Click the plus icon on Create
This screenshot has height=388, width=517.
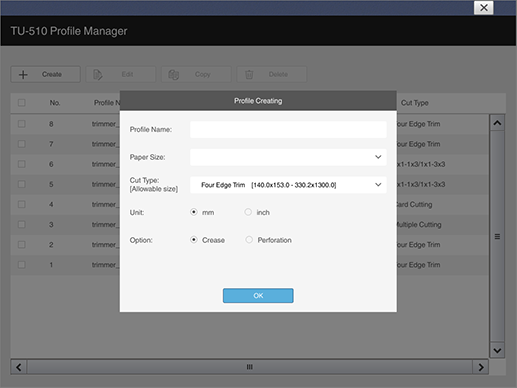pyautogui.click(x=23, y=74)
